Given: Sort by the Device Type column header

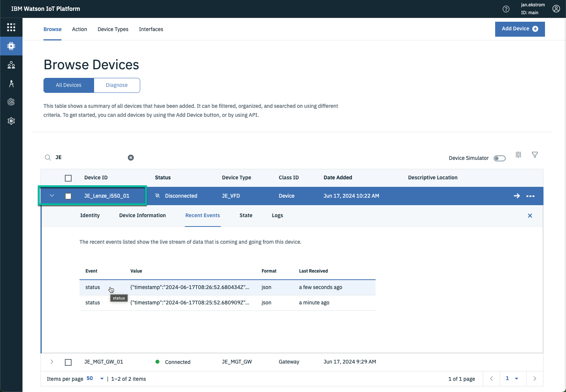Looking at the screenshot, I should click(x=237, y=177).
